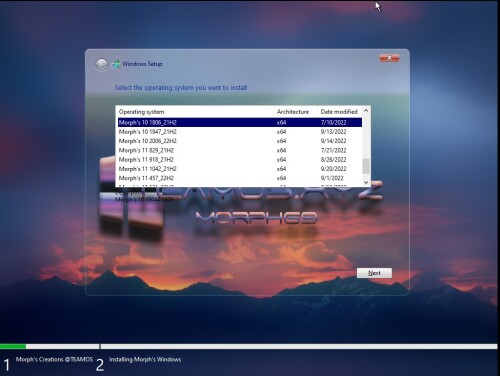Click the Next button
This screenshot has height=376, width=500.
374,273
